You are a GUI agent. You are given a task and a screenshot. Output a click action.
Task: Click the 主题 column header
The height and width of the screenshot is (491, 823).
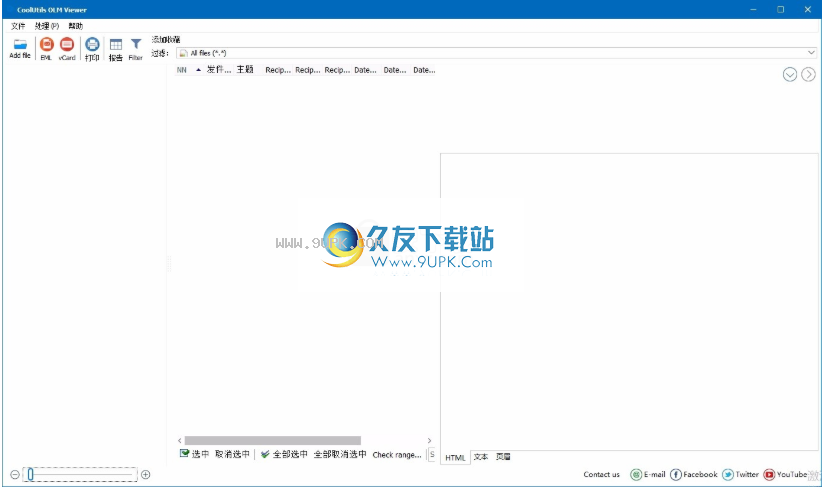(x=245, y=70)
